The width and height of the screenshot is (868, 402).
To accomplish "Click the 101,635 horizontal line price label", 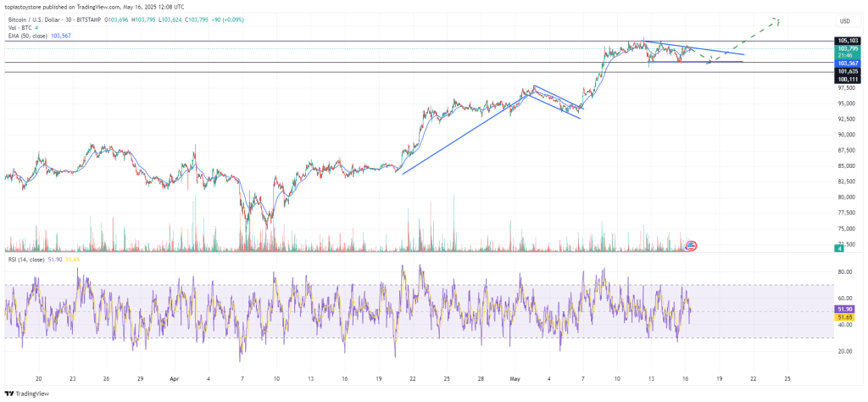I will click(x=848, y=71).
